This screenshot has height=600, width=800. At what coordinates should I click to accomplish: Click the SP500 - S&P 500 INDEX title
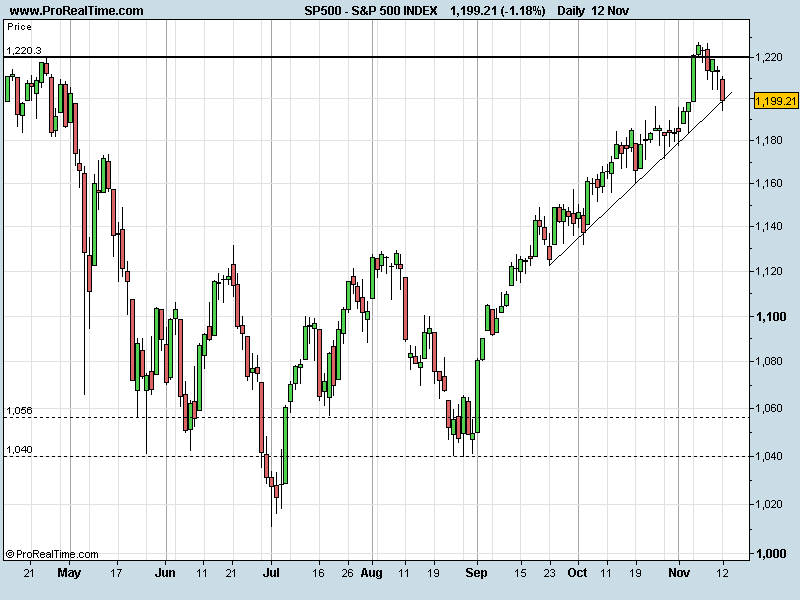click(x=371, y=10)
